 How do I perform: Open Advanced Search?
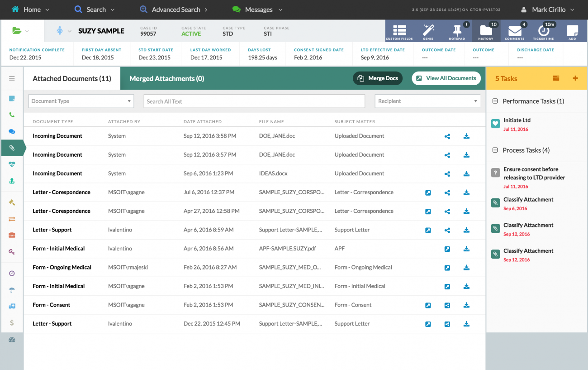click(x=174, y=10)
